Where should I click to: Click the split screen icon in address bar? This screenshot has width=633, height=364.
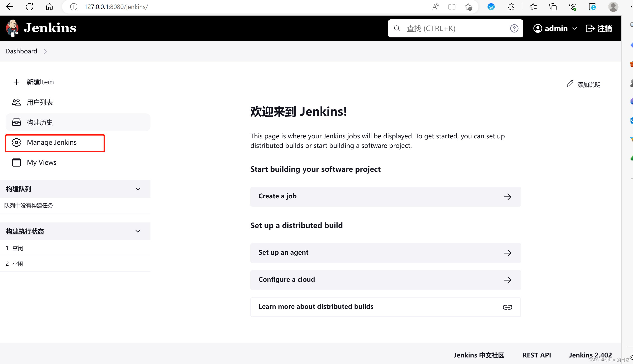tap(452, 7)
